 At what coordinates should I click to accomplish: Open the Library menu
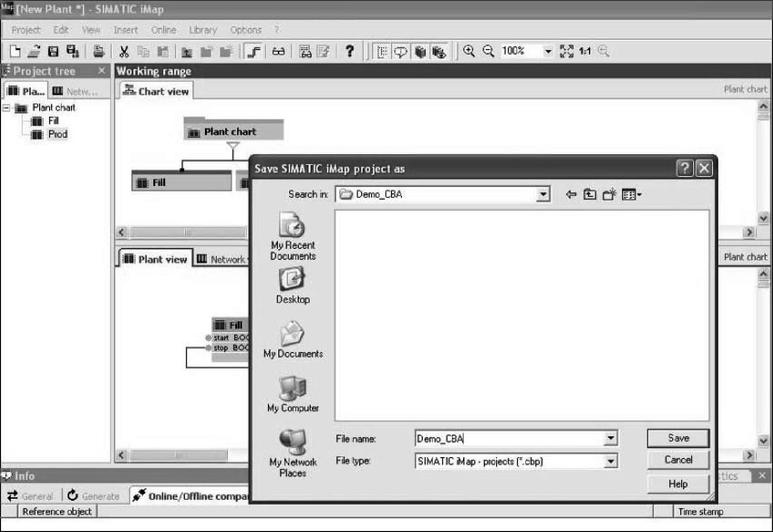pos(203,30)
